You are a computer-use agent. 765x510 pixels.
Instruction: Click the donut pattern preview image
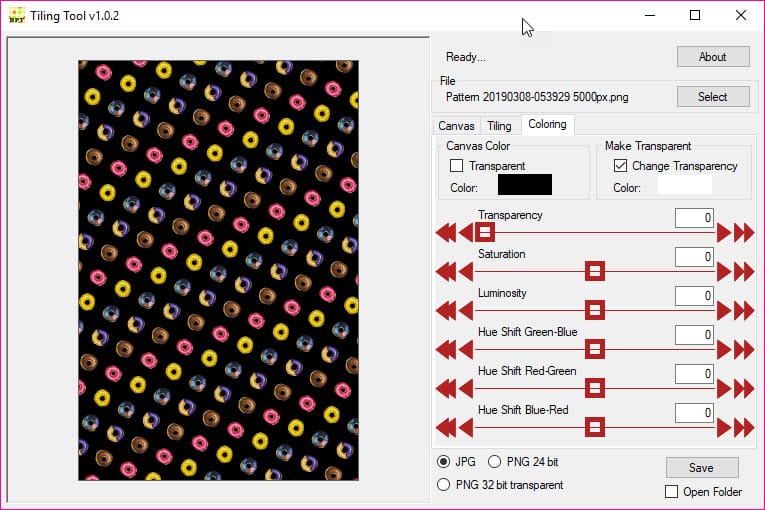[x=219, y=270]
